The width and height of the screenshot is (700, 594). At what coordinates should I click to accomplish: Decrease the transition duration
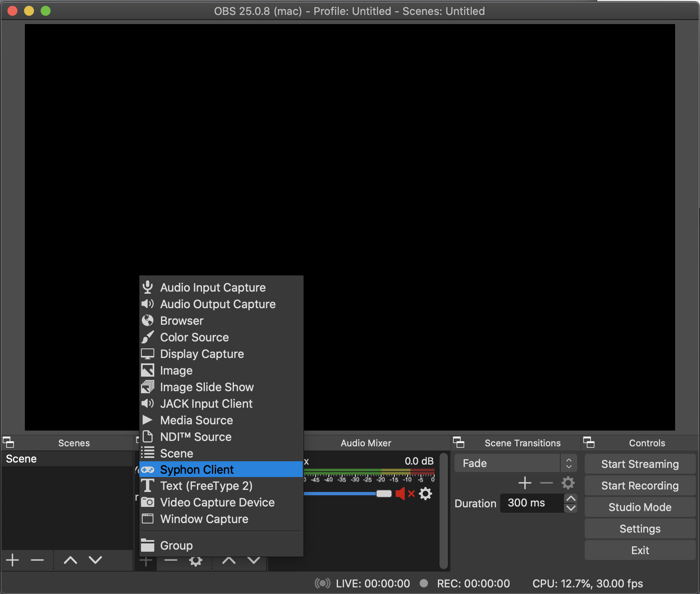point(571,508)
